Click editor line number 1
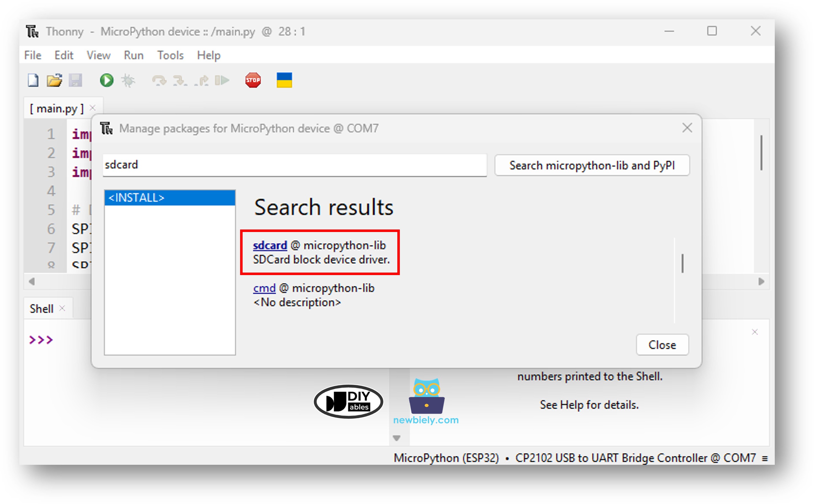The height and width of the screenshot is (504, 814). tap(51, 134)
